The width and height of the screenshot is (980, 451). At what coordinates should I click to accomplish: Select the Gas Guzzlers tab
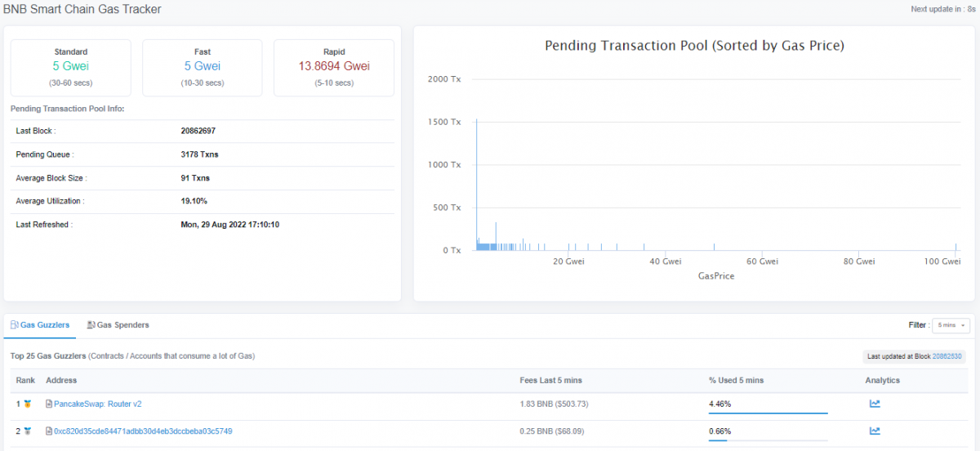coord(44,325)
